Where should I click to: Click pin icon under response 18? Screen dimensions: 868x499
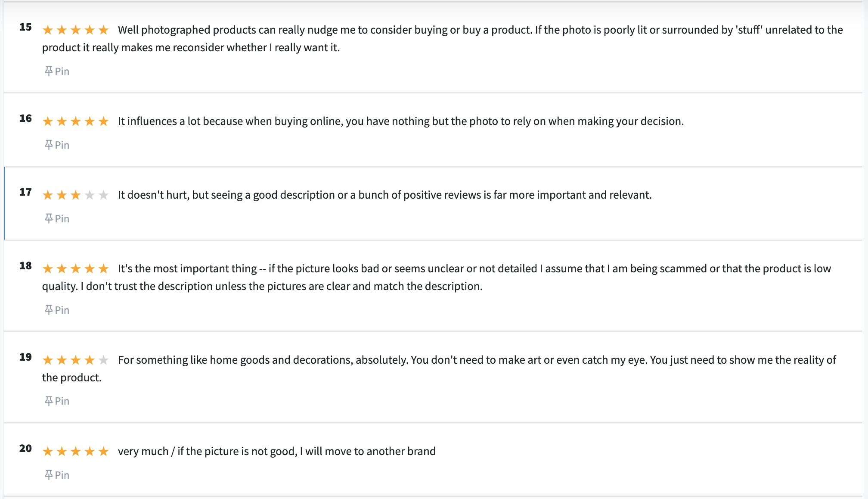(x=49, y=310)
